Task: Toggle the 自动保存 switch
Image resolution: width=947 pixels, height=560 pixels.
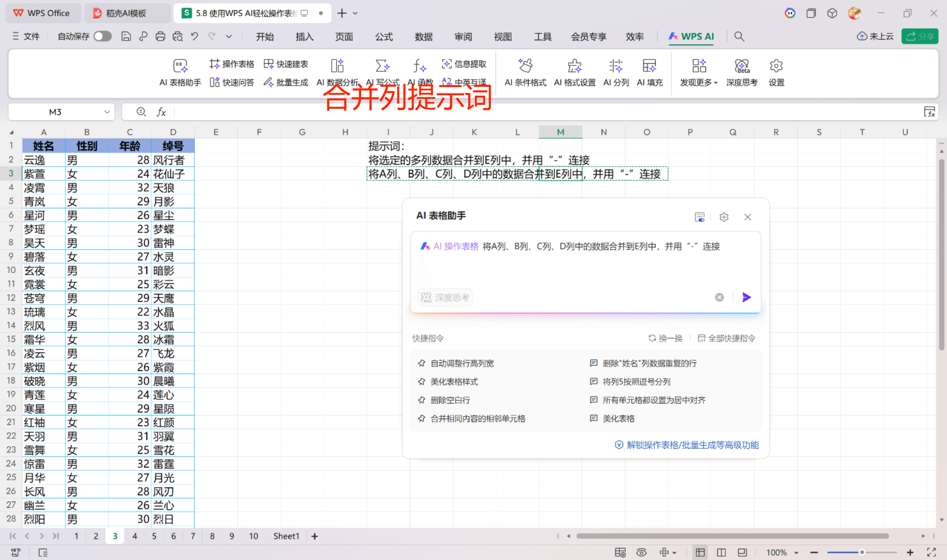Action: [103, 36]
